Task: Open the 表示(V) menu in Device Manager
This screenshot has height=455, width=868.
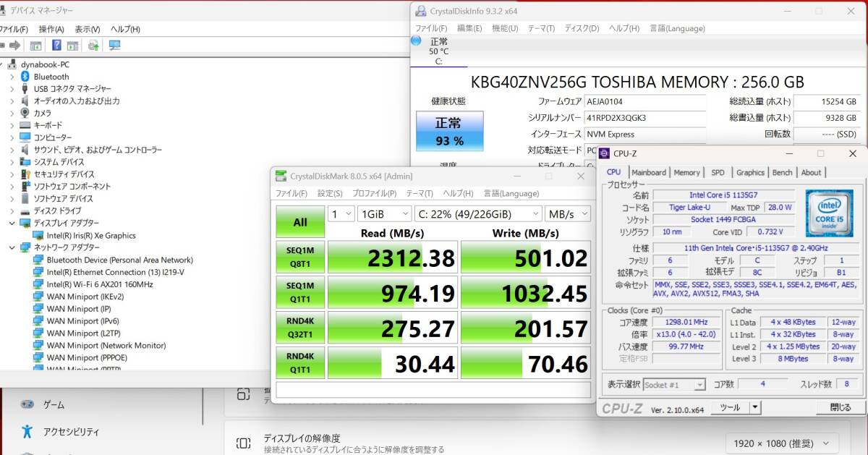Action: (x=88, y=29)
